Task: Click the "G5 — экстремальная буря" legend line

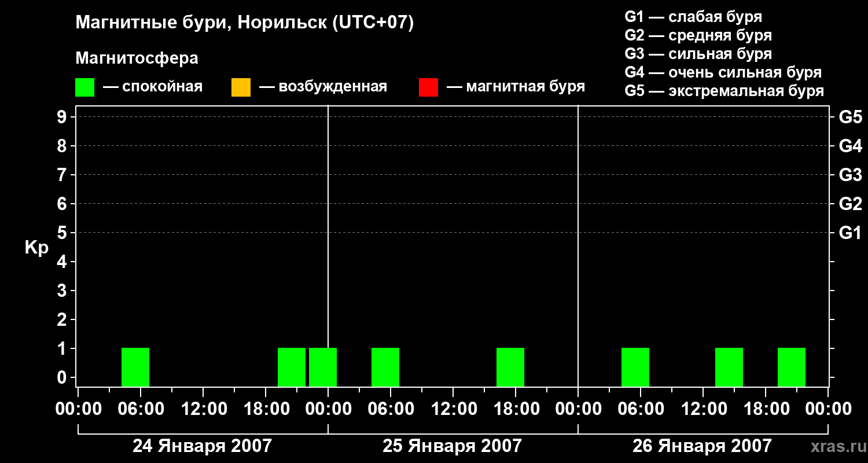Action: point(724,91)
